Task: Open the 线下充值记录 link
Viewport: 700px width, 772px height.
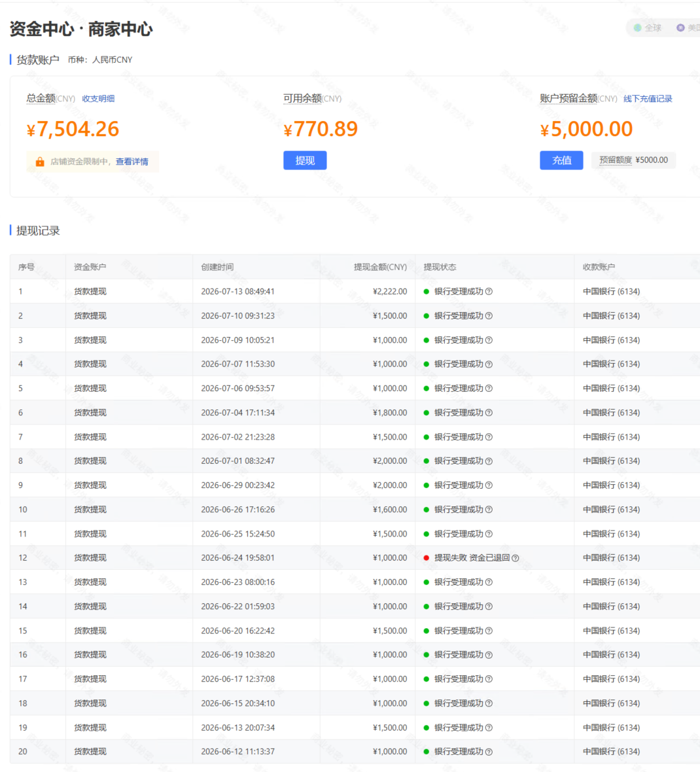Action: click(x=647, y=99)
